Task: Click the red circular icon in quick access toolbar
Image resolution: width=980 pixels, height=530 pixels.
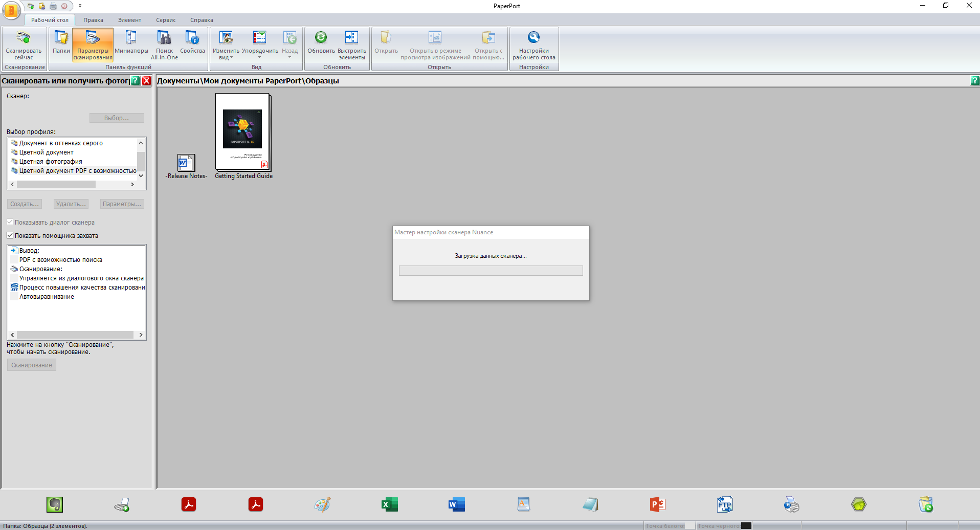Action: click(64, 6)
